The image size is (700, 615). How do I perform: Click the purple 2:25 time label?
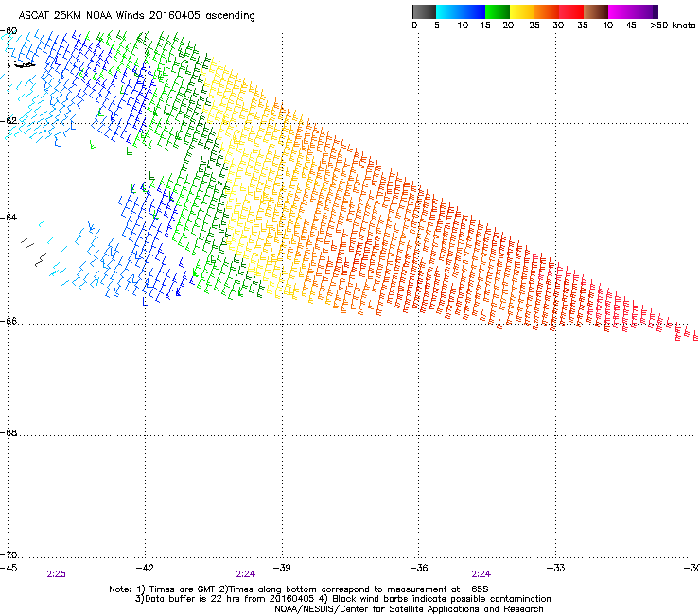[x=56, y=574]
